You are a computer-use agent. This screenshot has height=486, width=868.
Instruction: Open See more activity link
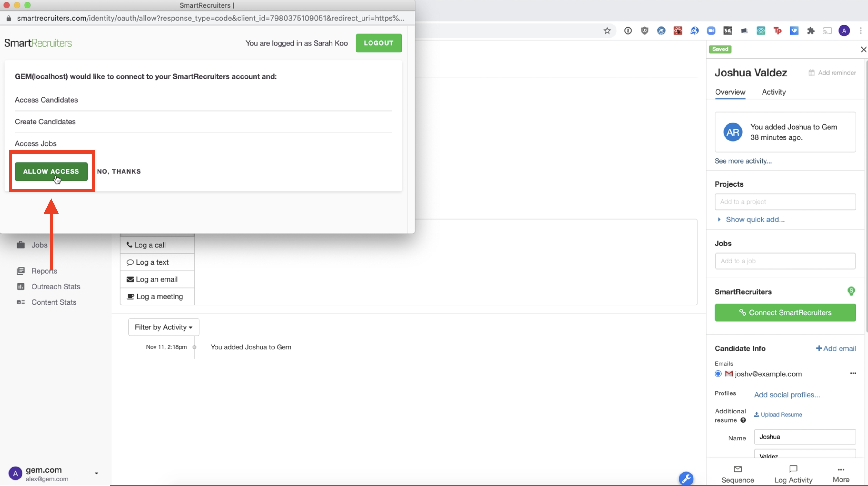point(743,161)
